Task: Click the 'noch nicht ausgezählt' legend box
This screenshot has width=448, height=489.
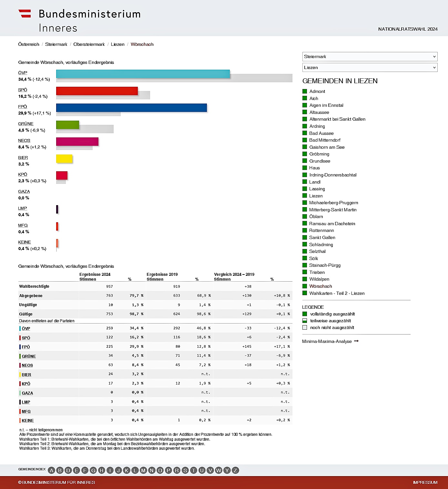Action: click(x=305, y=327)
